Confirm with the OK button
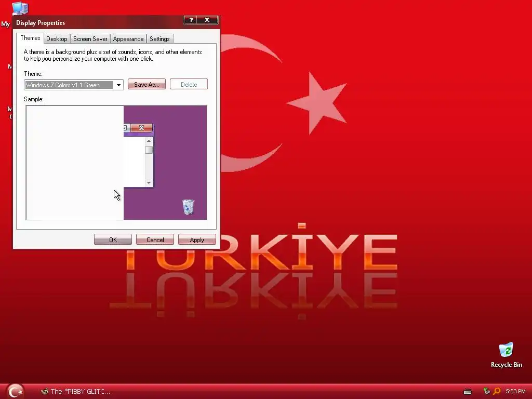 (113, 240)
